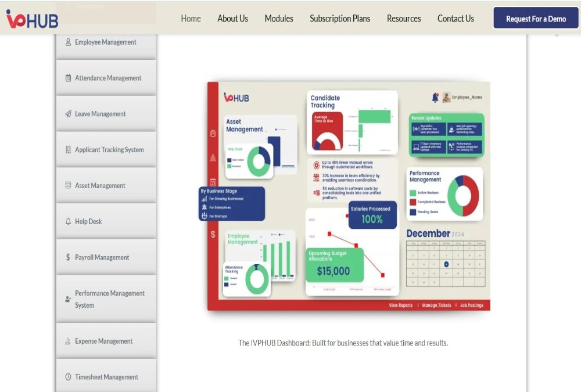
Task: Click the Employee_Name avatar in dashboard image
Action: (446, 98)
